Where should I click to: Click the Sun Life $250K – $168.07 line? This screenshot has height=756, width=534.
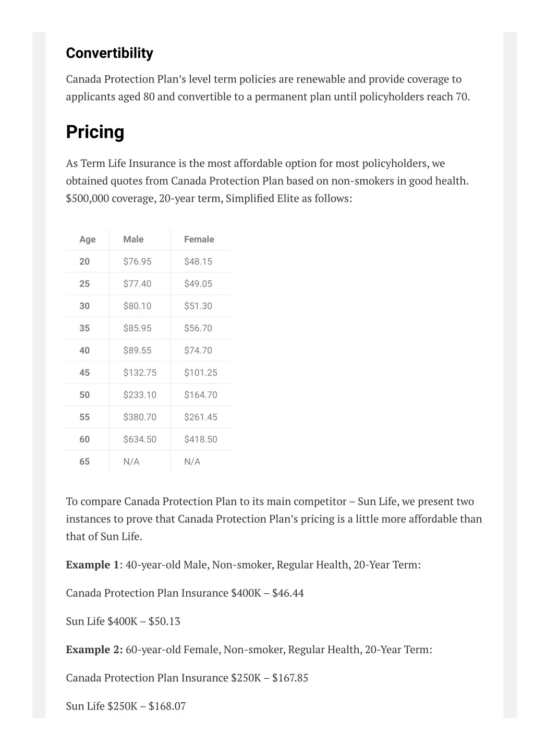tap(126, 706)
